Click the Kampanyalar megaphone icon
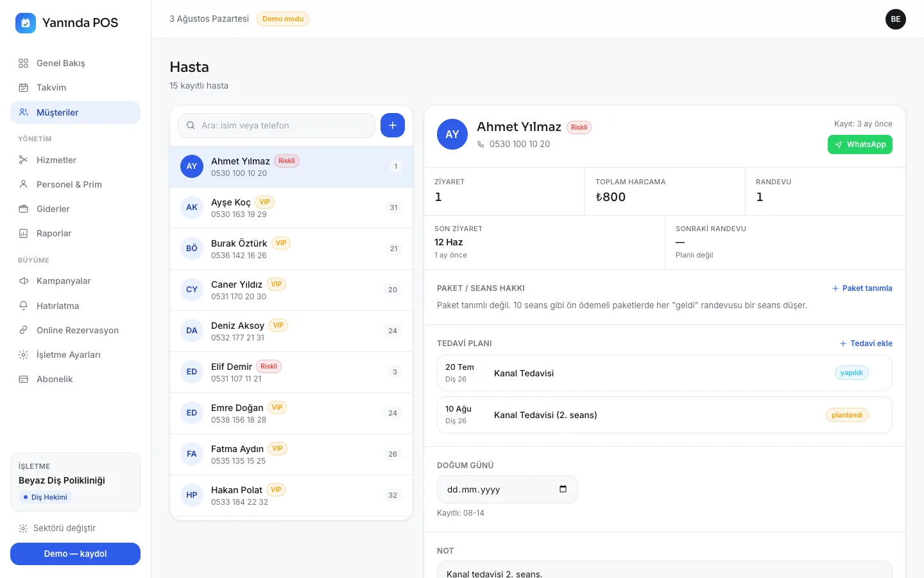 click(24, 281)
